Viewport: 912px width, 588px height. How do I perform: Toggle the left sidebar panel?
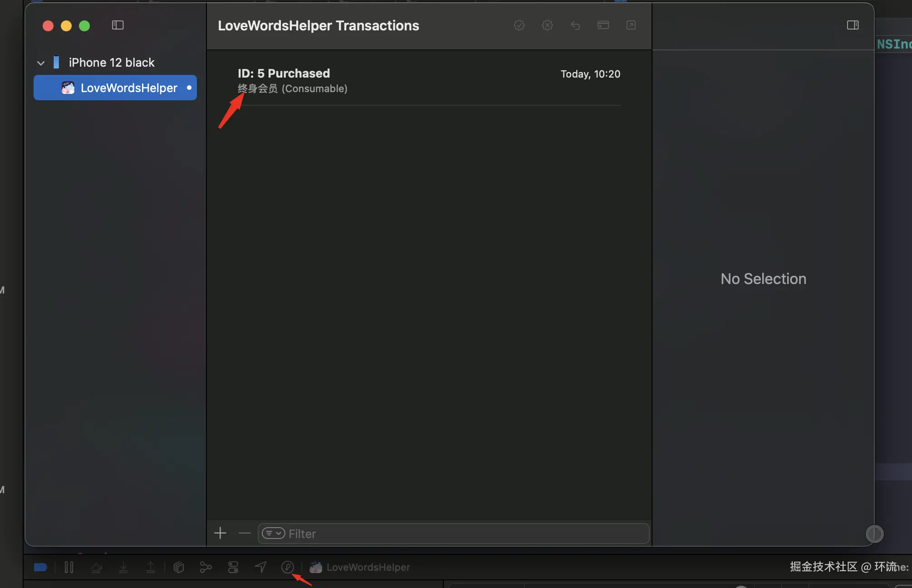click(118, 25)
